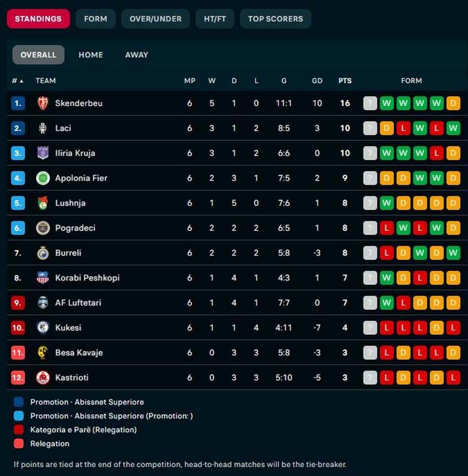Switch to the Form tab

(95, 19)
